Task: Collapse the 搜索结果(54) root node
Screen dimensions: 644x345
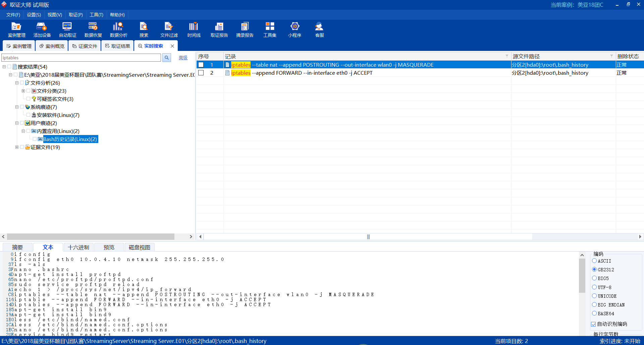Action: pyautogui.click(x=4, y=67)
